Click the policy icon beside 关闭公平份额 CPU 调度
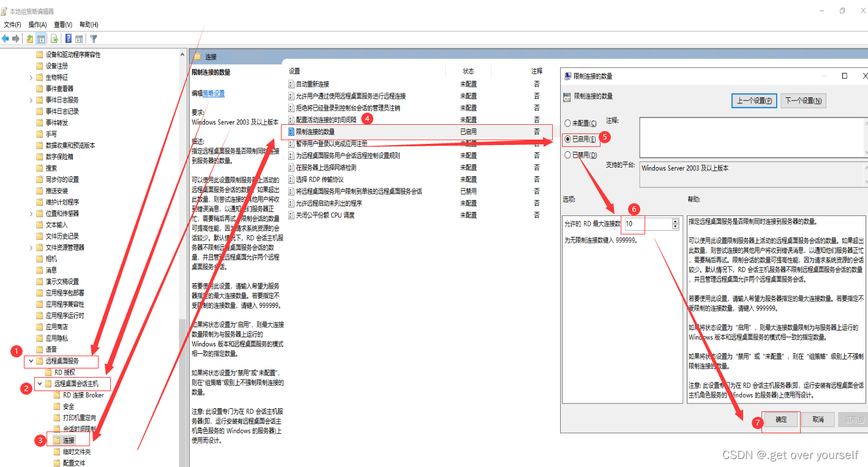Viewport: 868px width, 467px height. coord(291,215)
